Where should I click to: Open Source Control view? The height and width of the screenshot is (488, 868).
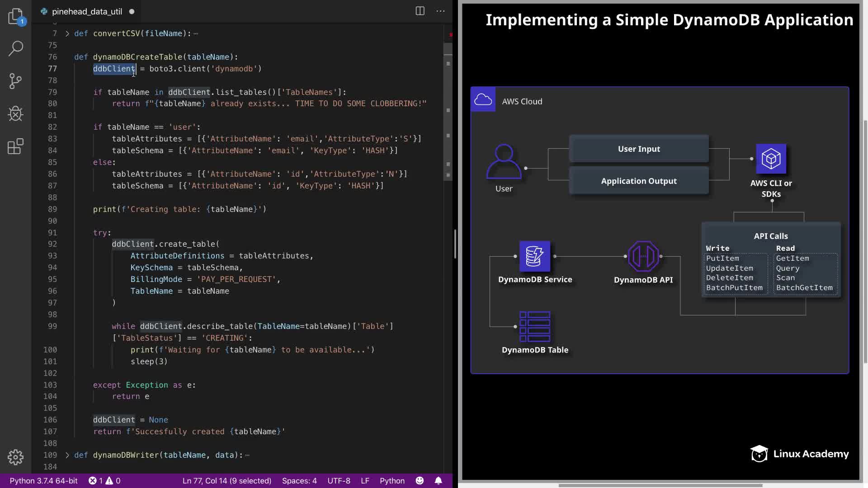[15, 81]
